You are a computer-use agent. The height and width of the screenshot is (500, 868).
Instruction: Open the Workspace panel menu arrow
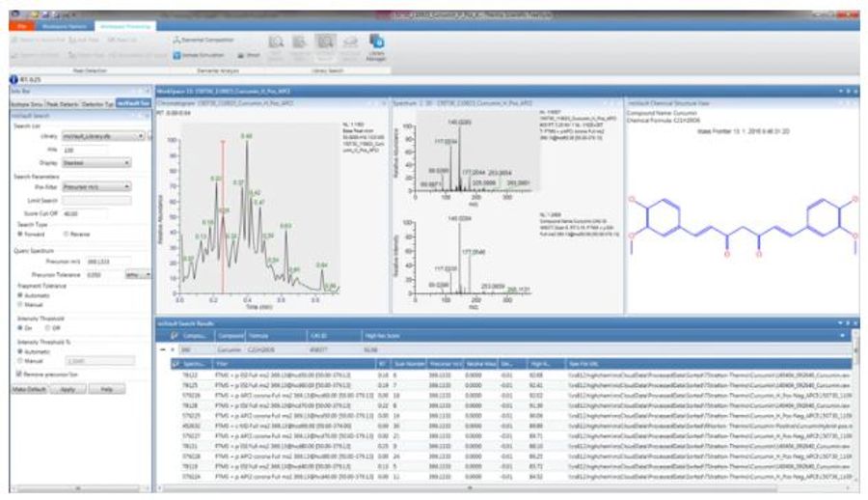[840, 92]
